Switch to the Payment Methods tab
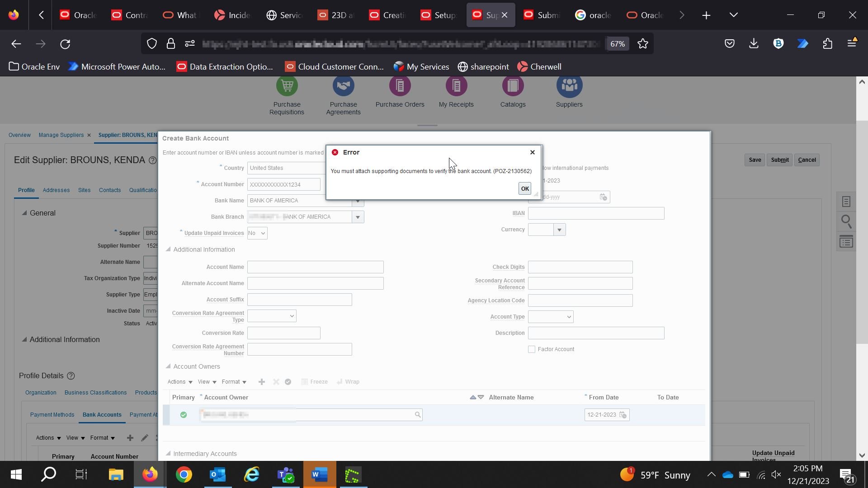868x488 pixels. [x=52, y=415]
